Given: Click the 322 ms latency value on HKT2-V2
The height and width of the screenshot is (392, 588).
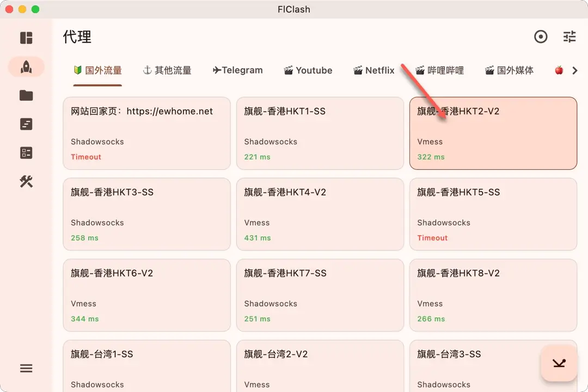Looking at the screenshot, I should tap(431, 157).
